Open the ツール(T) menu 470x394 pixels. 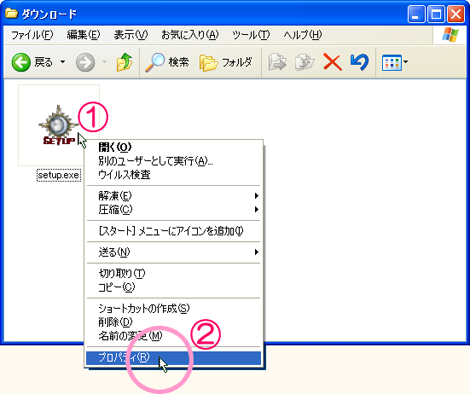[x=251, y=35]
